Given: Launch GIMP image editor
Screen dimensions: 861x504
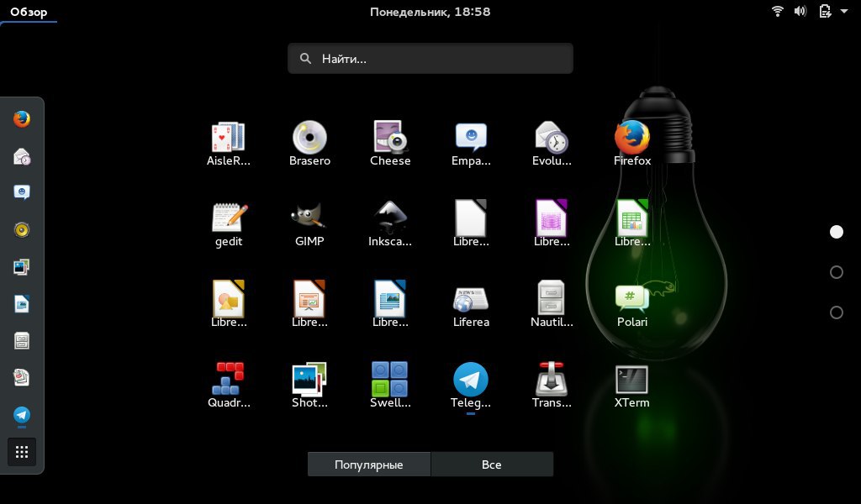Looking at the screenshot, I should pyautogui.click(x=309, y=224).
